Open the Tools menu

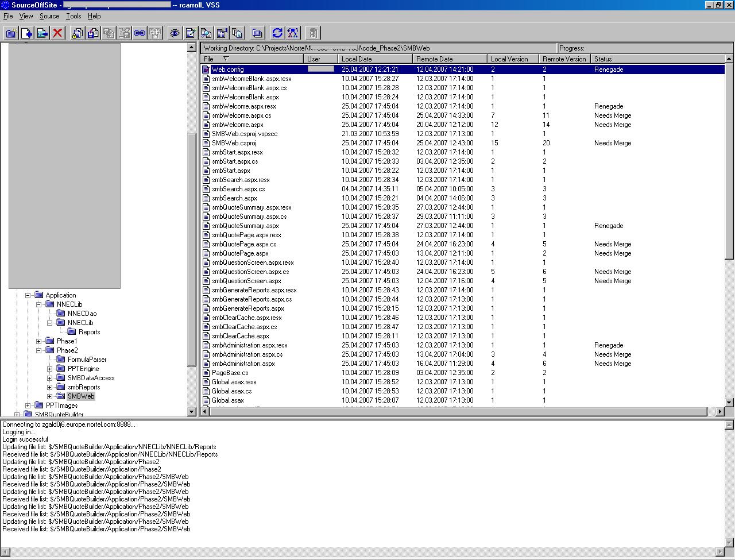73,16
